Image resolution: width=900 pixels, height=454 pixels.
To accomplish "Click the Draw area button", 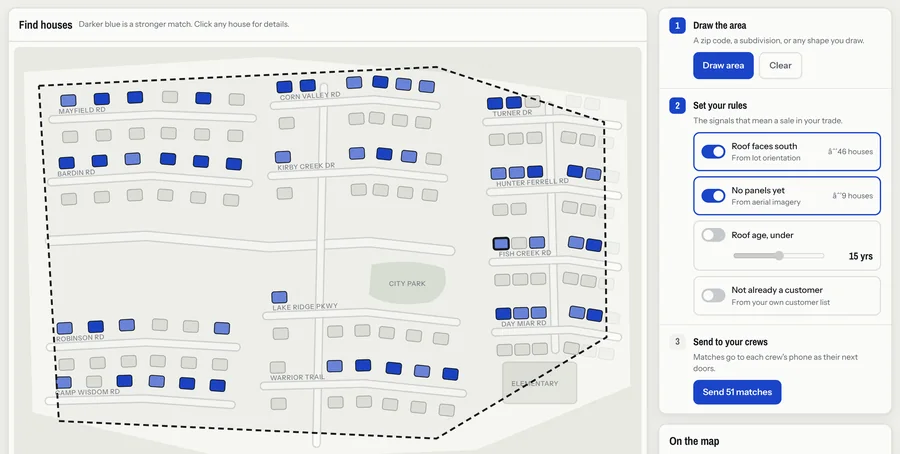I will click(x=723, y=65).
